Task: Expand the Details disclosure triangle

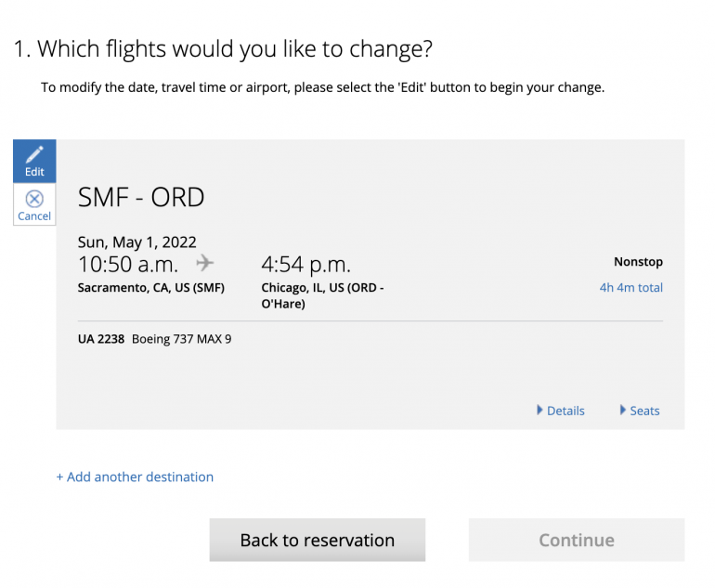Action: (540, 410)
